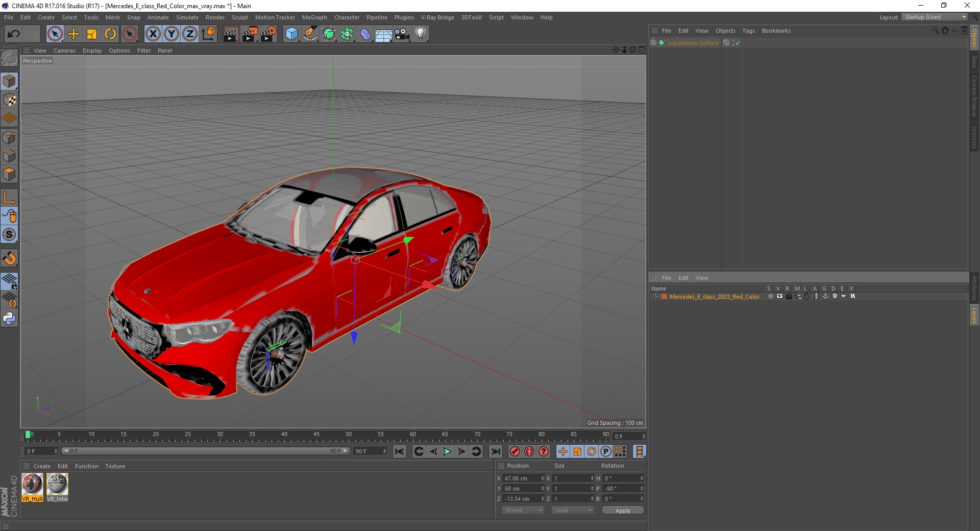The image size is (980, 531).
Task: Select Mercedes_E_class_2023_Red_Color layer name
Action: tap(714, 297)
